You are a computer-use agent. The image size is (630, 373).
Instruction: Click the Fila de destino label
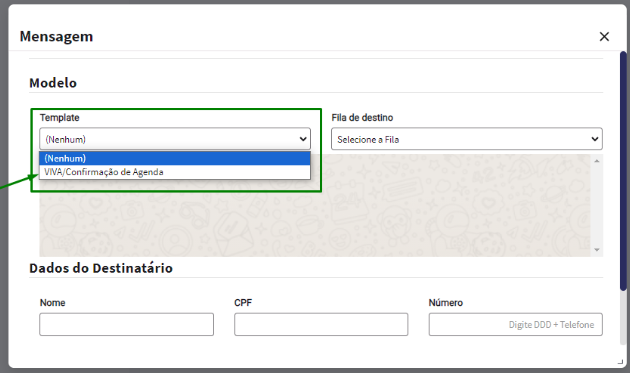click(x=362, y=118)
